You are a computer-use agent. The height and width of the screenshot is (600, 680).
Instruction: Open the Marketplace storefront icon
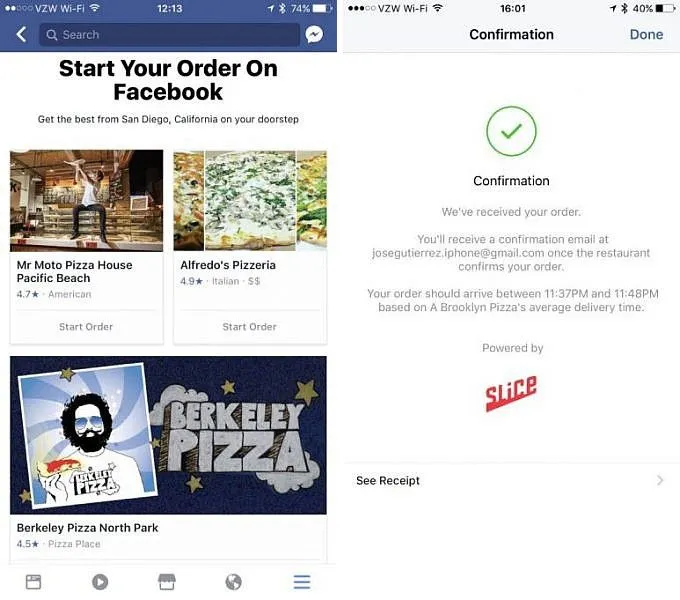(167, 582)
